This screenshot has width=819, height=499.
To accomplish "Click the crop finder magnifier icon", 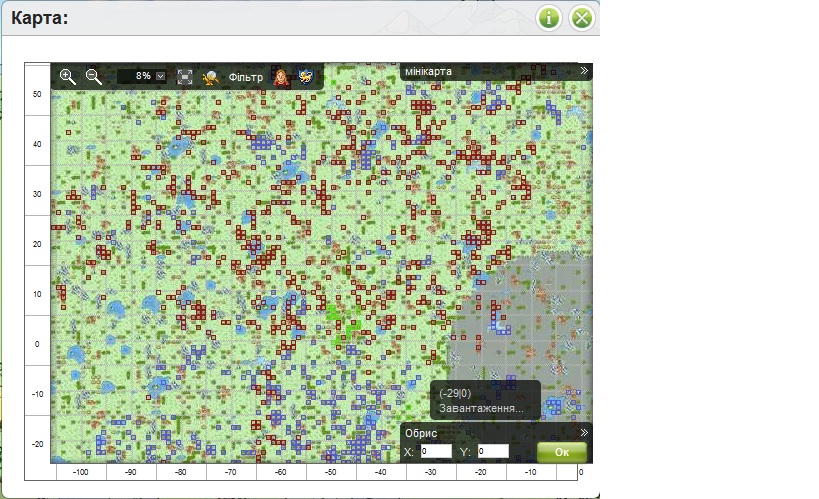I will click(210, 77).
